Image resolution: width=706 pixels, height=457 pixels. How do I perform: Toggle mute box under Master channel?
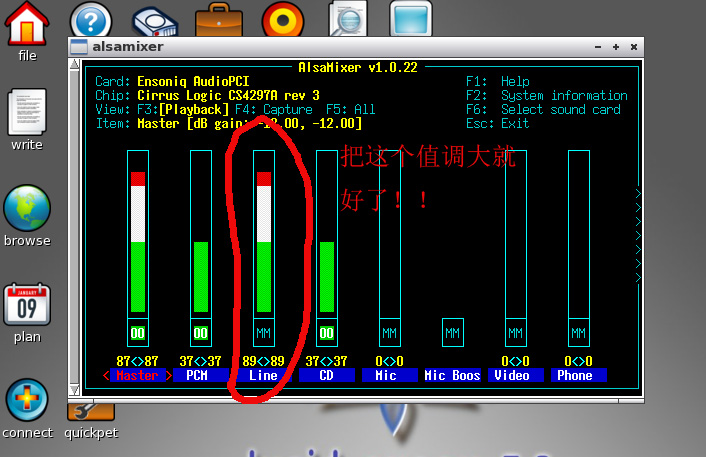click(x=138, y=333)
